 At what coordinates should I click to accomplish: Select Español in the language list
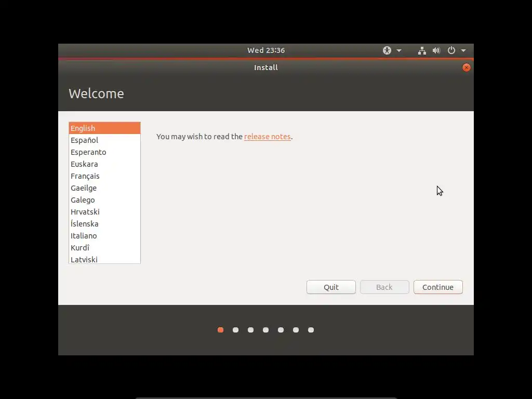click(x=104, y=140)
